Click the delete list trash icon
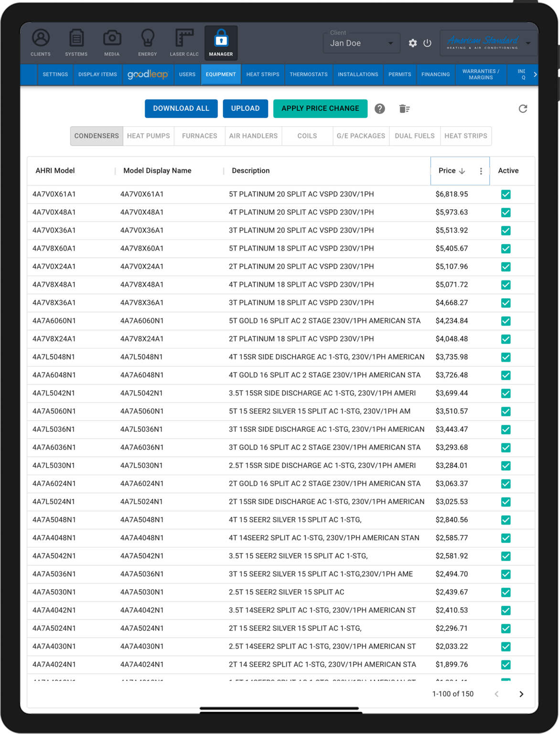 point(404,109)
